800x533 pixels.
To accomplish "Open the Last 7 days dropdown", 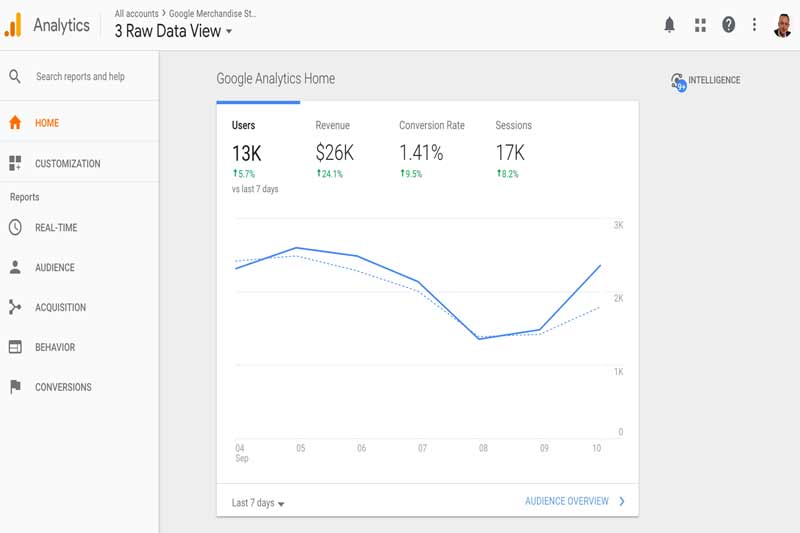I will click(x=258, y=503).
